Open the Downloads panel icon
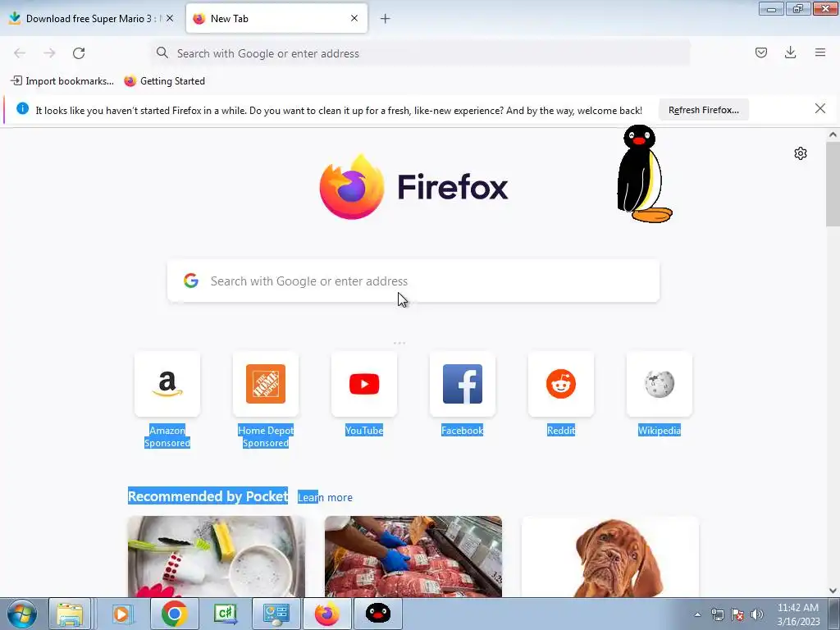Viewport: 840px width, 630px height. click(x=790, y=52)
